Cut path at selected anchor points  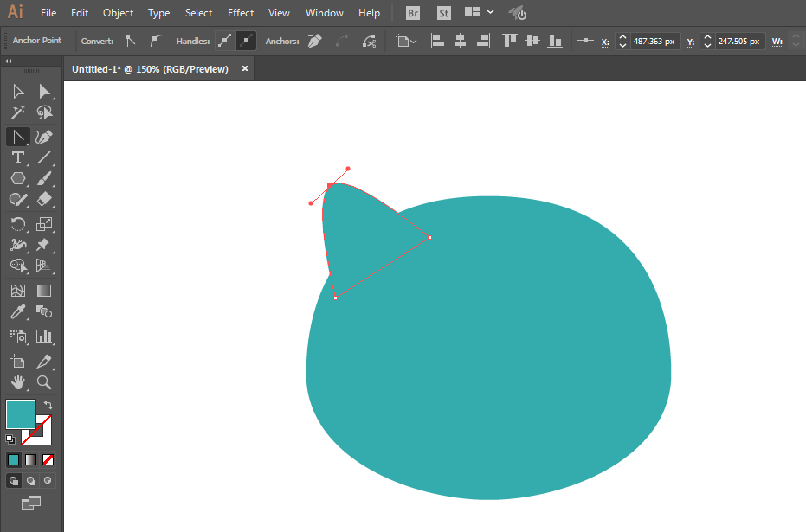[369, 41]
